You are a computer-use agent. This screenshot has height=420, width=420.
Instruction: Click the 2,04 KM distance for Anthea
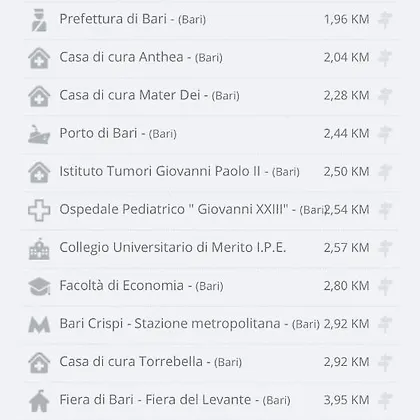(x=346, y=57)
